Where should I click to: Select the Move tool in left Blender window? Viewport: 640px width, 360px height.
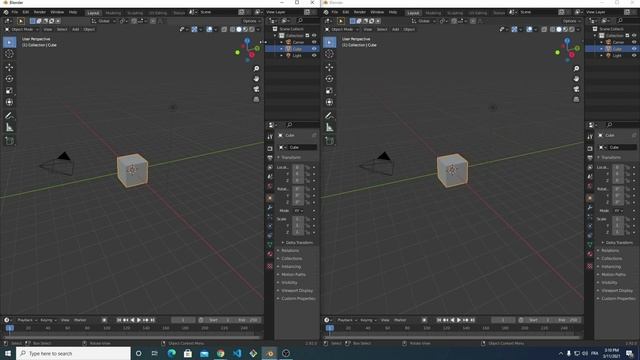(x=9, y=67)
